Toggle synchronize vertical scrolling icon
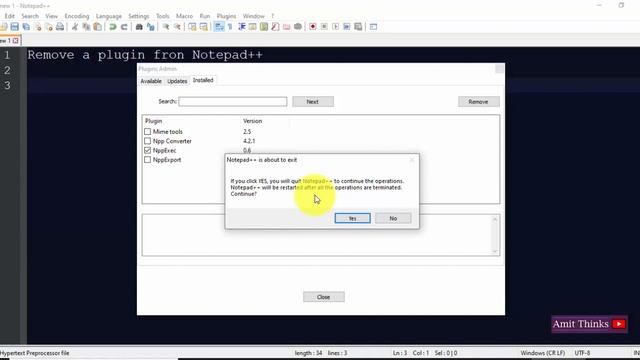Viewport: 640px width, 360px height. (x=192, y=27)
